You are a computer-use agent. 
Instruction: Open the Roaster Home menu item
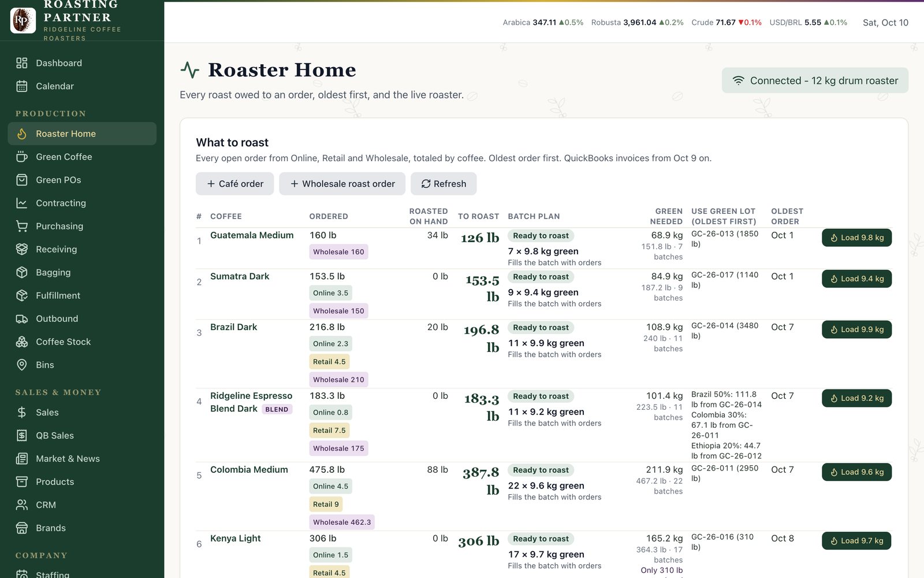tap(82, 134)
